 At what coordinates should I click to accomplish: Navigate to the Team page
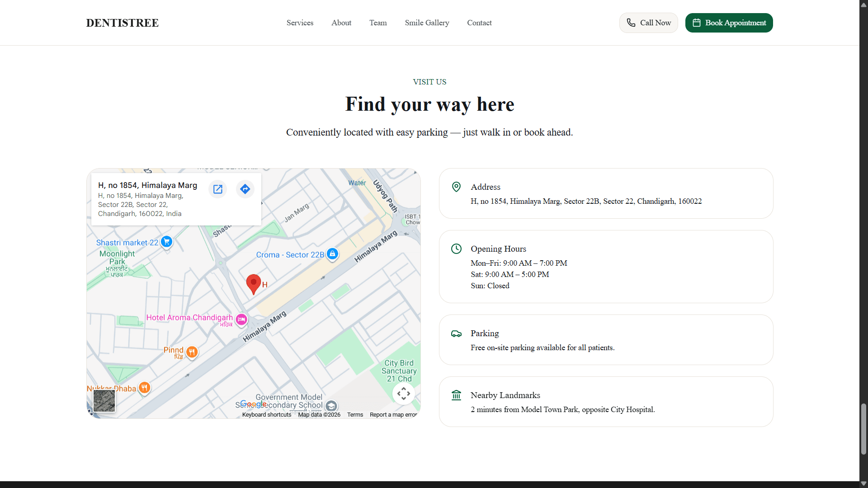tap(378, 23)
